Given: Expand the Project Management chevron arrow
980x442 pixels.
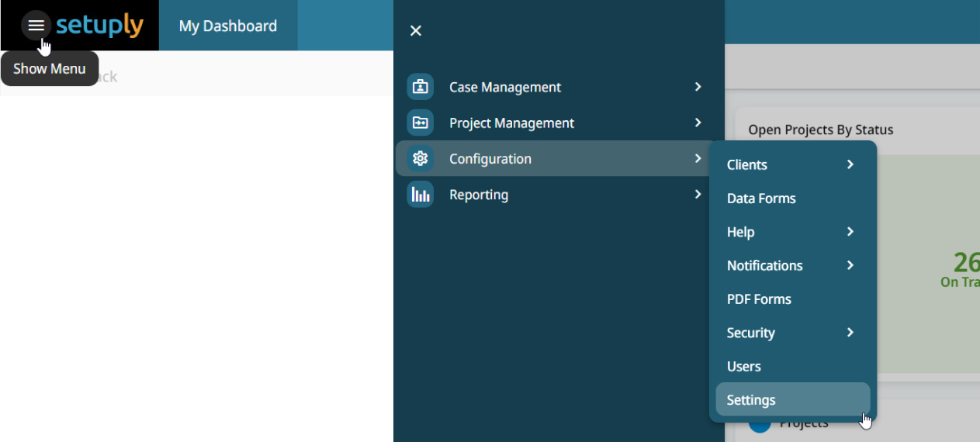Looking at the screenshot, I should click(x=698, y=123).
